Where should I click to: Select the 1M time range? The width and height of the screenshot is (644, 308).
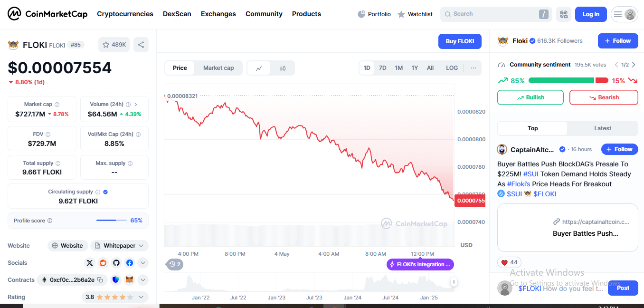pyautogui.click(x=399, y=68)
